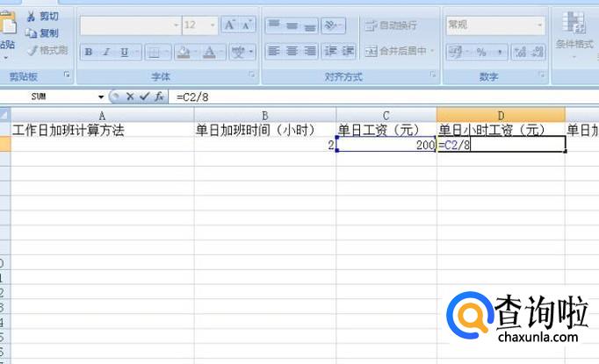
Task: Toggle Italic formatting
Action: [x=106, y=52]
